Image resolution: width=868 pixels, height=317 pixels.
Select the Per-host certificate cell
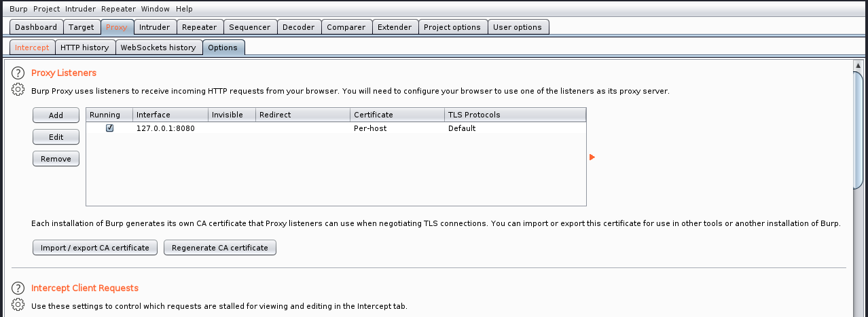tap(397, 128)
